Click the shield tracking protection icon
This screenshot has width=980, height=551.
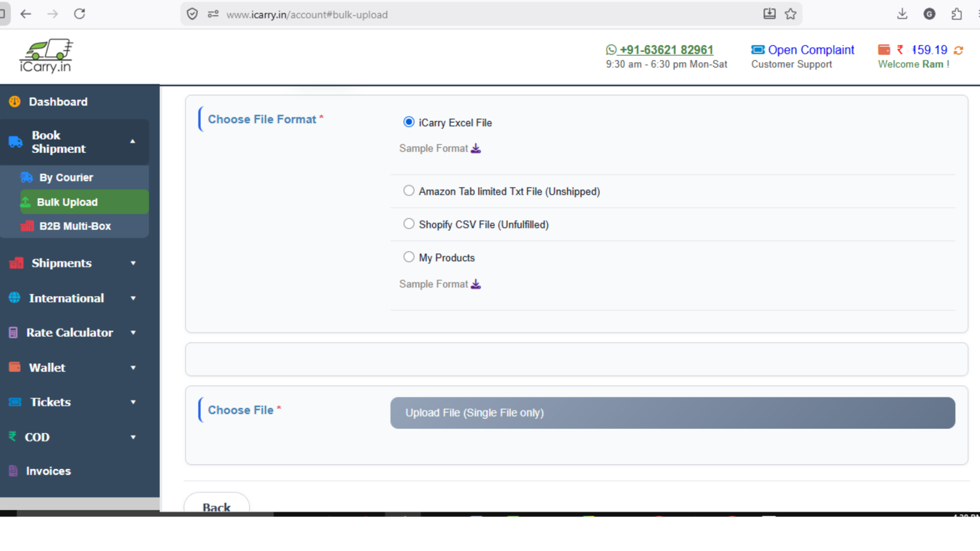tap(192, 14)
